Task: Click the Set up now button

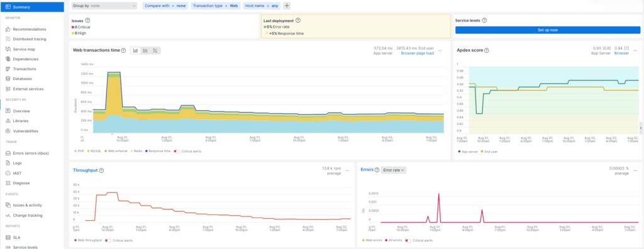Action: pos(548,30)
